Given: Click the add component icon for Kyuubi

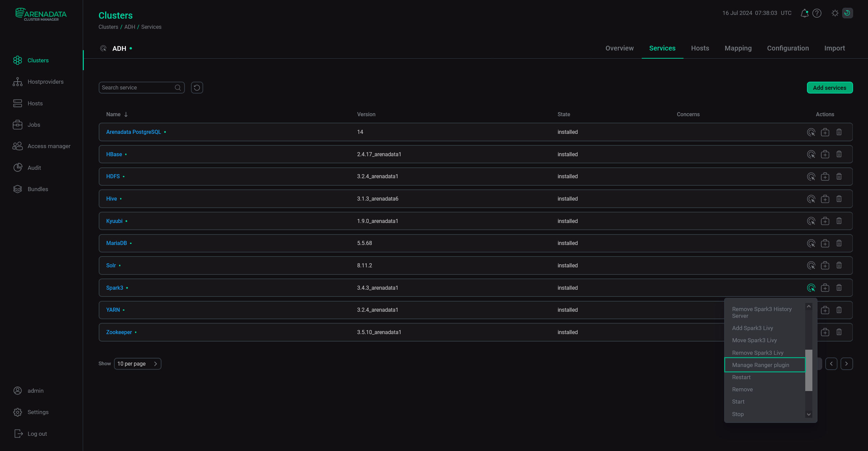Looking at the screenshot, I should point(825,221).
